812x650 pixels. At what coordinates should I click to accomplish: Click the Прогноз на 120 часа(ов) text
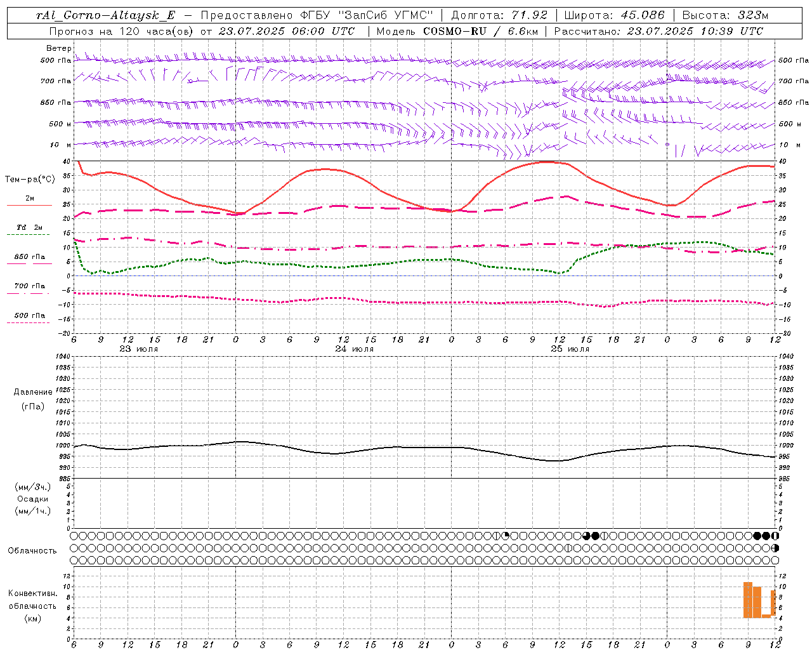(x=122, y=31)
